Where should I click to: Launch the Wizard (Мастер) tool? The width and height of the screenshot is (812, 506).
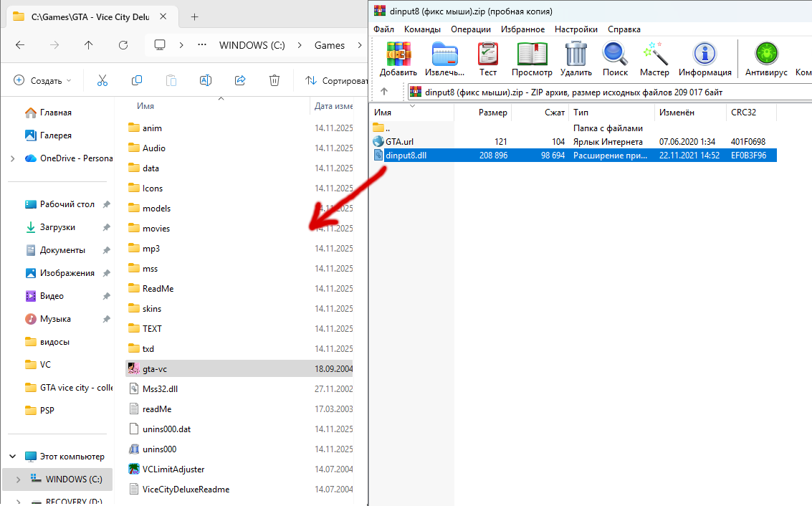click(654, 59)
